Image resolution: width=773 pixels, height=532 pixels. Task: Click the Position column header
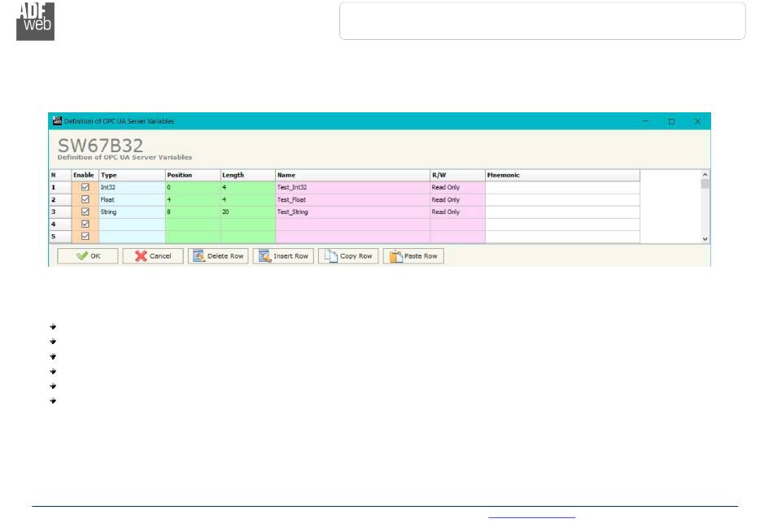[x=193, y=175]
